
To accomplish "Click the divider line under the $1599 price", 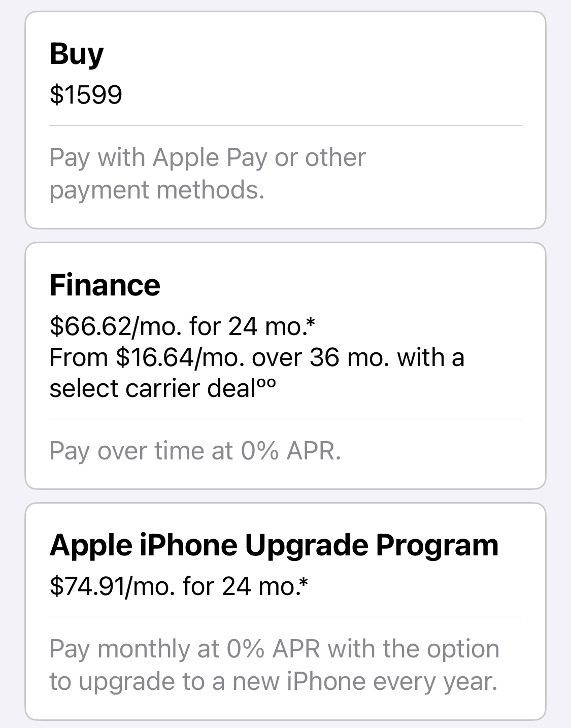I will pos(285,125).
